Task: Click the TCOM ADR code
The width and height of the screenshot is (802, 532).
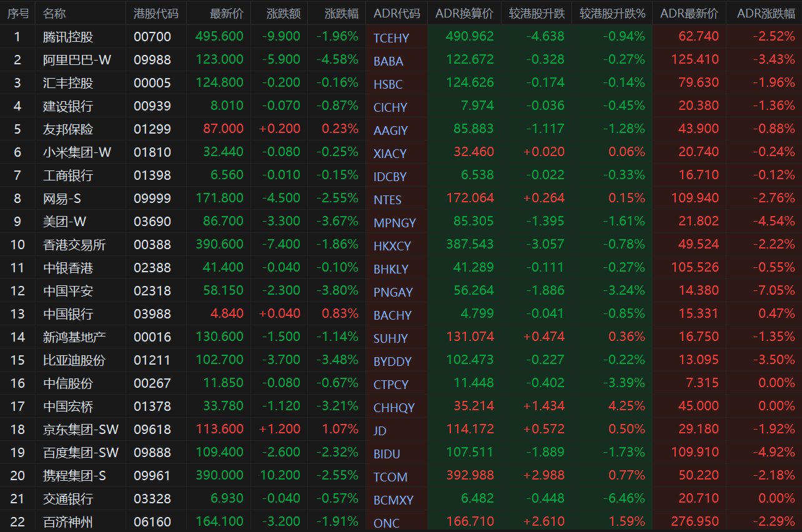Action: click(390, 477)
